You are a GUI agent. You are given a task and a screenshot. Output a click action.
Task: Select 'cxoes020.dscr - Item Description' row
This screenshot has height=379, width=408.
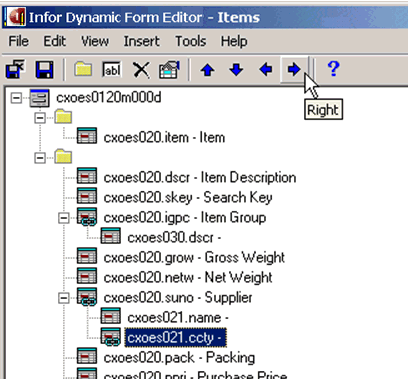click(200, 177)
